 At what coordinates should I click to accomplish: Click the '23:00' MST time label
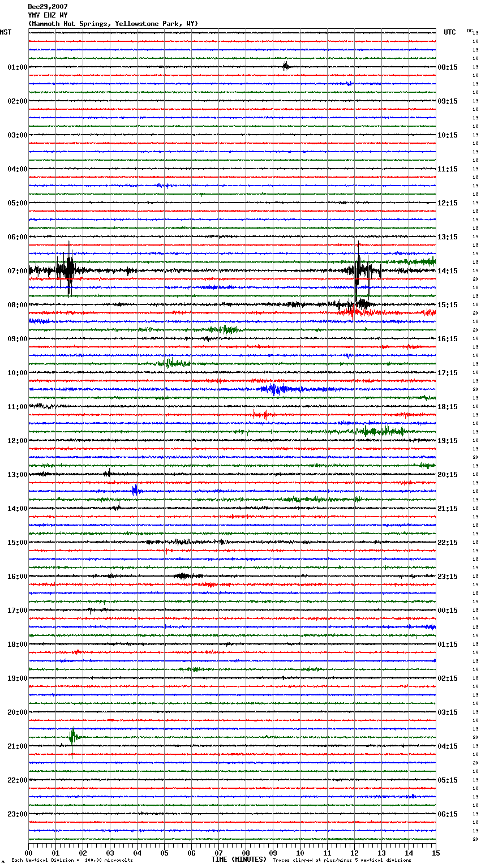click(x=18, y=814)
